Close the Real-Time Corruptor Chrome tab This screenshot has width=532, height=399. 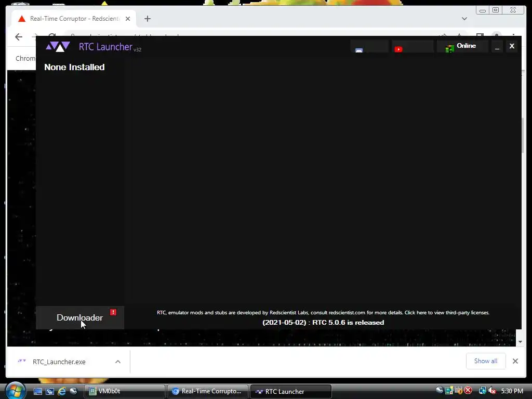(128, 19)
